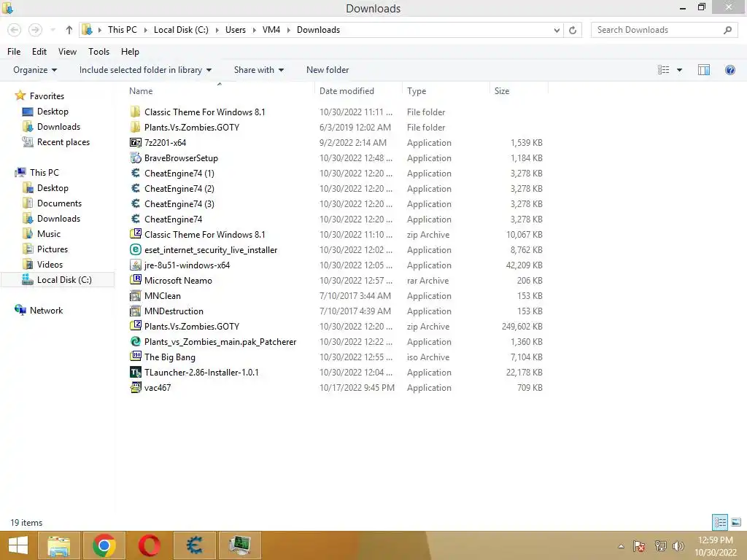Viewport: 747px width, 560px height.
Task: Select Documents under This PC
Action: tap(60, 203)
